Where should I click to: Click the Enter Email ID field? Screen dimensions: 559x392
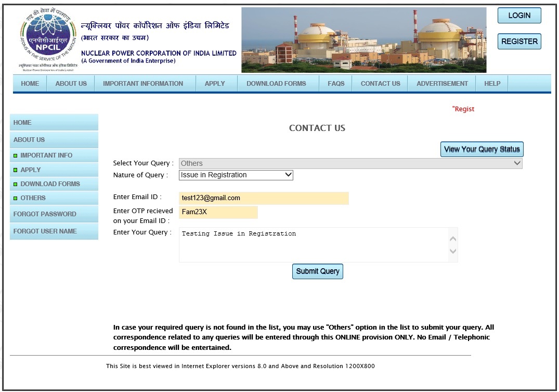[264, 198]
